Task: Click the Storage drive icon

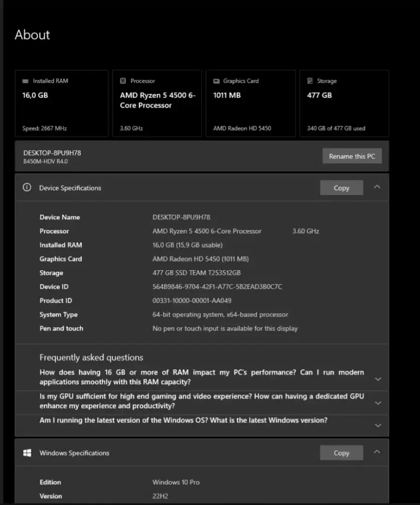Action: [310, 81]
